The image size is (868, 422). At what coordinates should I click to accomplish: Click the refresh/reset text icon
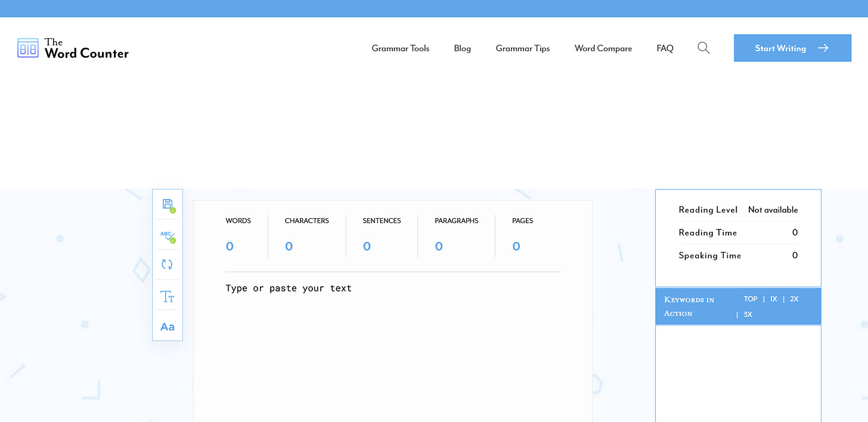click(x=168, y=264)
